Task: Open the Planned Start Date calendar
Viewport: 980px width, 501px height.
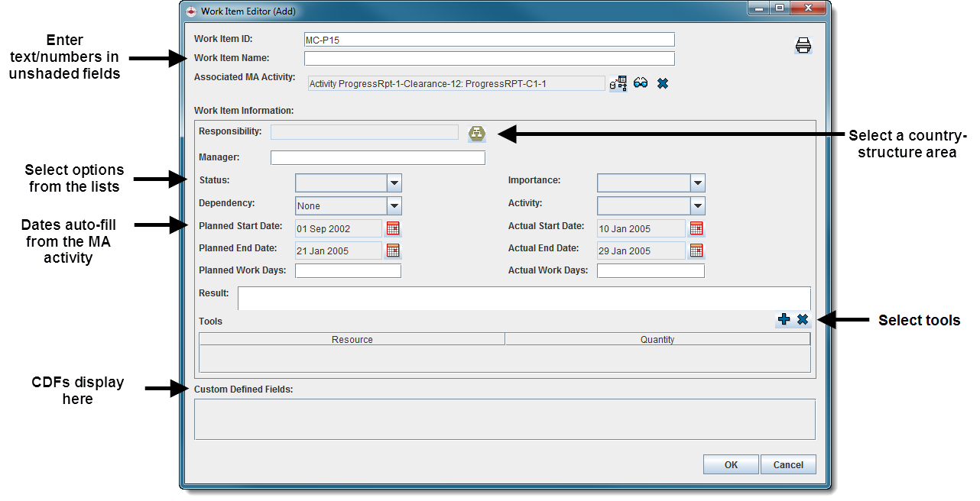Action: click(393, 228)
